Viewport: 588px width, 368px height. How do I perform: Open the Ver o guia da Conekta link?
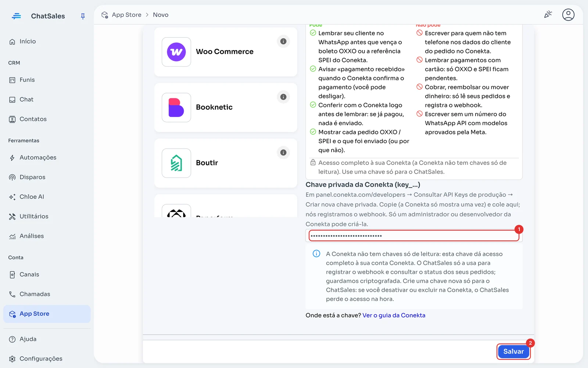[394, 315]
